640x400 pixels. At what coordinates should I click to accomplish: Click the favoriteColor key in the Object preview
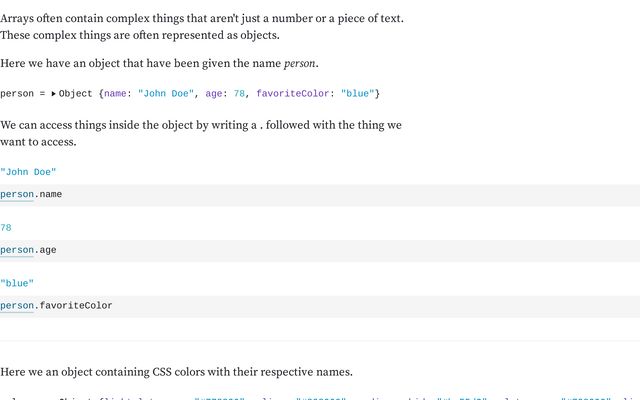click(x=293, y=93)
